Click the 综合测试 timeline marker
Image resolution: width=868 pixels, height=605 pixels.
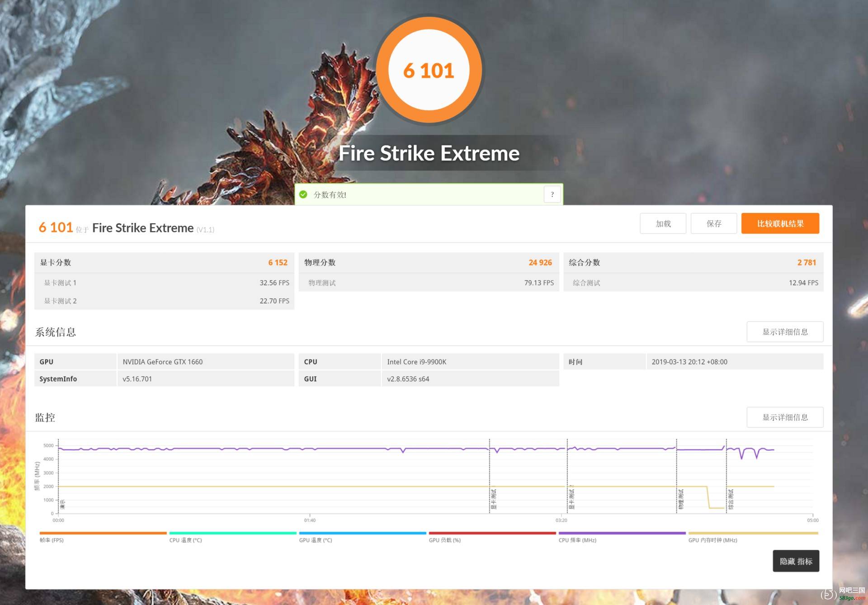pyautogui.click(x=731, y=499)
